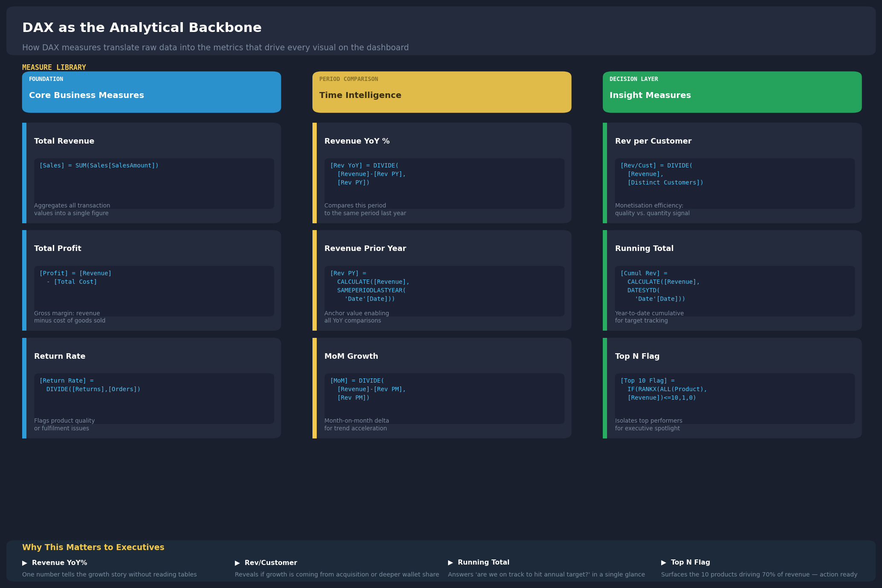
Task: Select the Core Business Measures header card
Action: click(151, 92)
